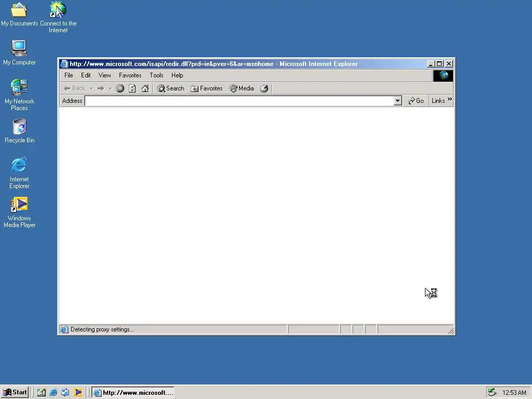
Task: Launch Connect to the Internet shortcut
Action: click(x=58, y=17)
